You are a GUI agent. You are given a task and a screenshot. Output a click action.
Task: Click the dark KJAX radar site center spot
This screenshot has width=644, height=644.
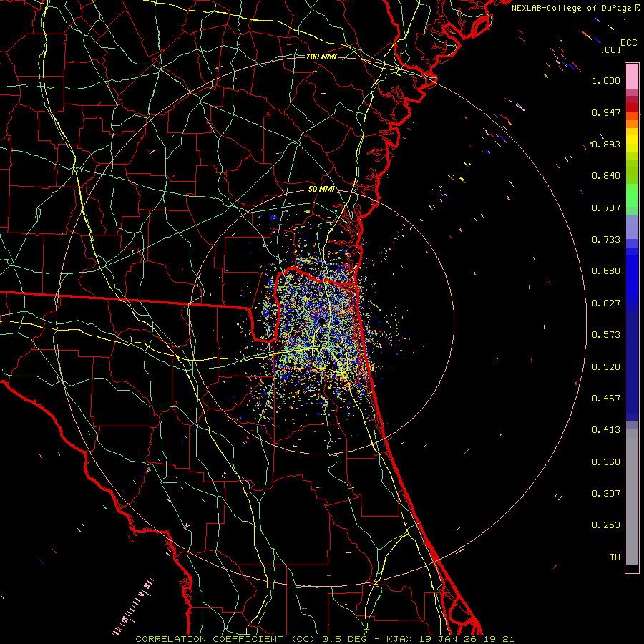(322, 321)
